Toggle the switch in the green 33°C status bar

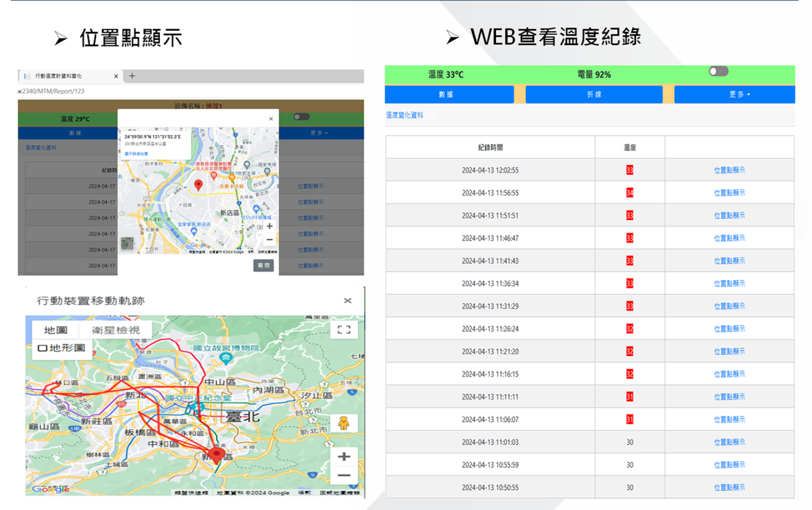tap(718, 72)
